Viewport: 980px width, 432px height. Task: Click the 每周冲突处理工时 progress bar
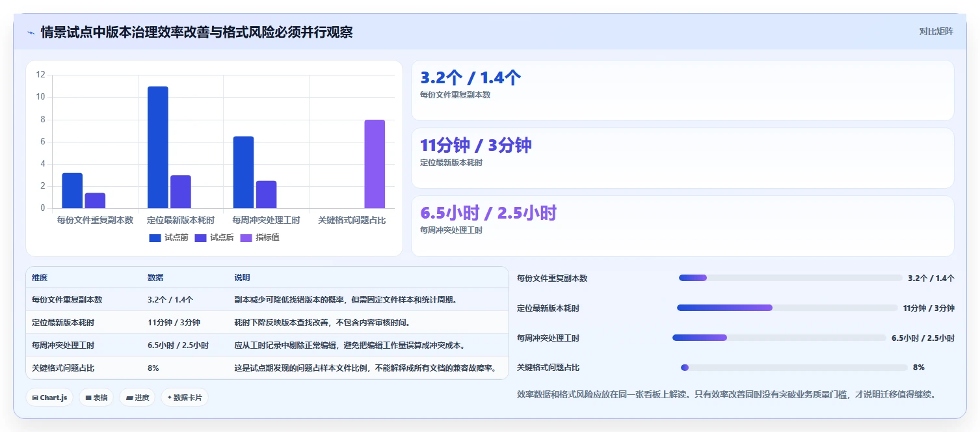pos(779,338)
